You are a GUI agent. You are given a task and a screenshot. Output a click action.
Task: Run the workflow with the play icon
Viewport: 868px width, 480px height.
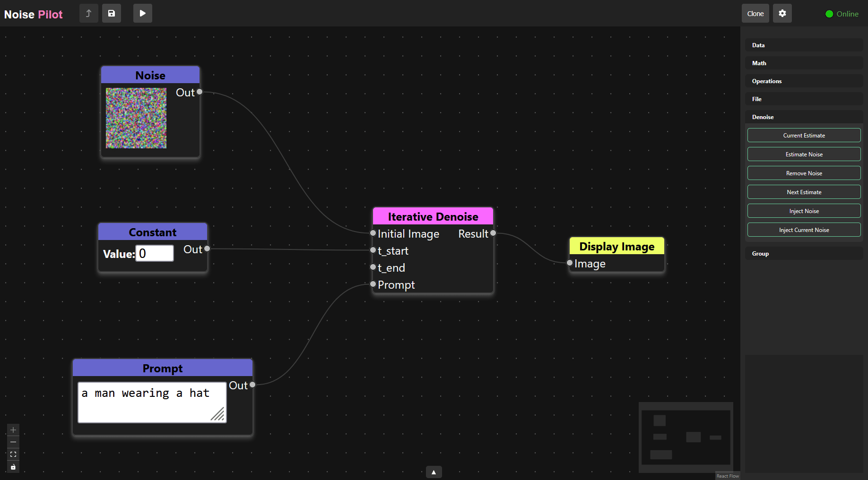[143, 13]
